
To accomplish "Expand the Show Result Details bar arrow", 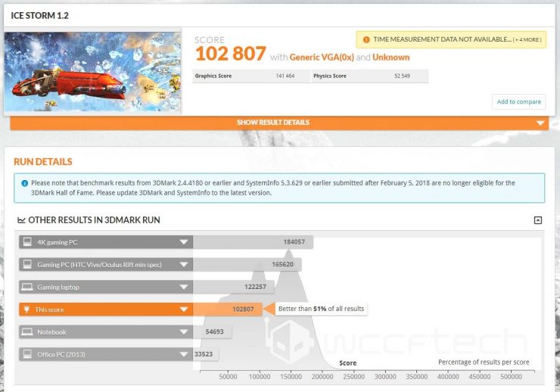I will [x=540, y=123].
